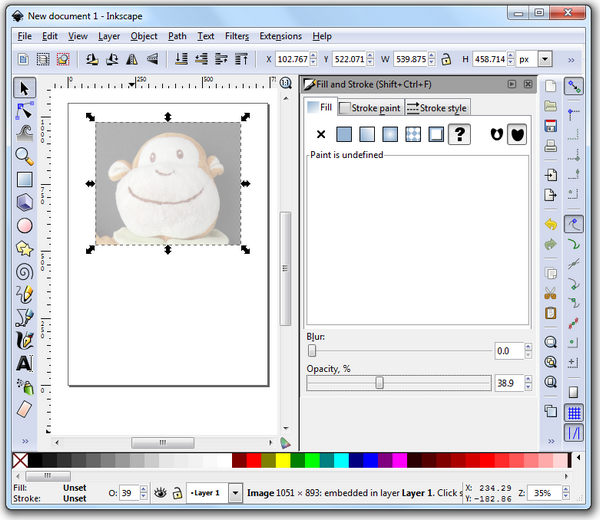Choose No paint X option
This screenshot has height=520, width=600.
tap(321, 134)
